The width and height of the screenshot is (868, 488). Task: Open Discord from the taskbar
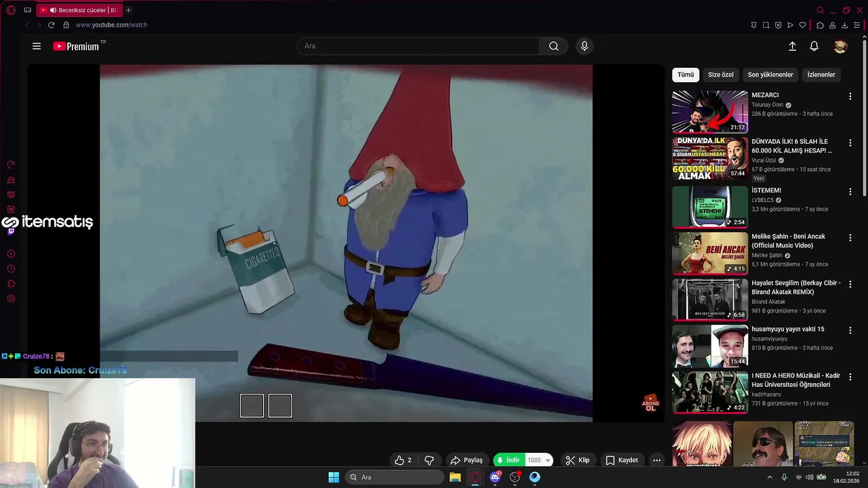496,477
